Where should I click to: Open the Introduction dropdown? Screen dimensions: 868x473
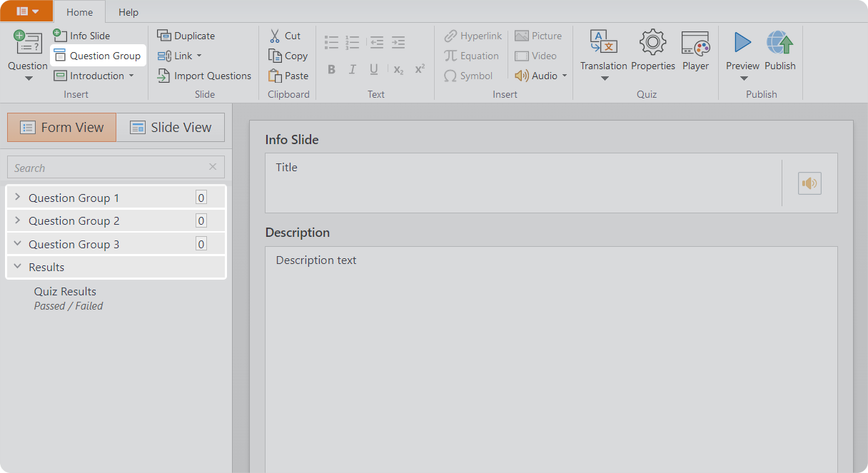[131, 76]
